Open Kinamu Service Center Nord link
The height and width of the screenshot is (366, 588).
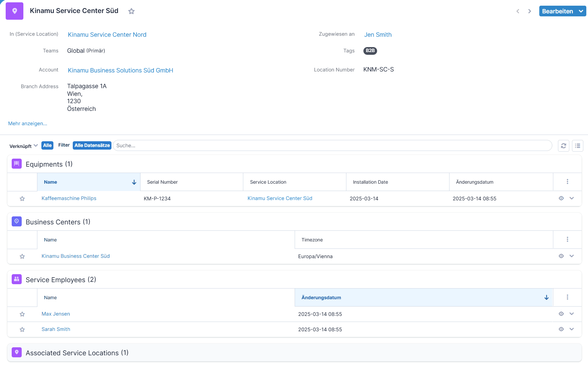click(107, 35)
